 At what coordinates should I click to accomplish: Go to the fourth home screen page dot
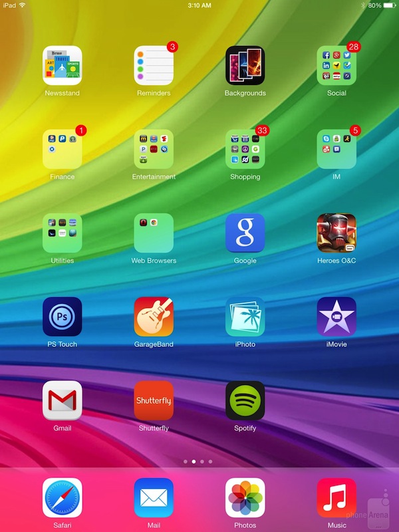[210, 462]
